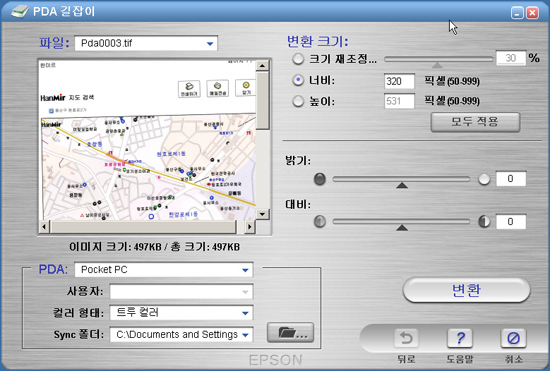Click the map preview image

pos(148,140)
